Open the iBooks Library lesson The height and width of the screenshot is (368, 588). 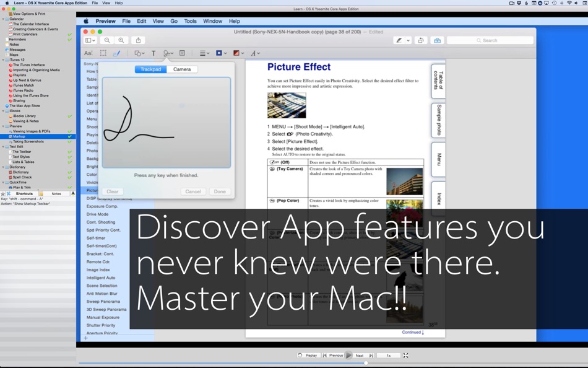[24, 116]
